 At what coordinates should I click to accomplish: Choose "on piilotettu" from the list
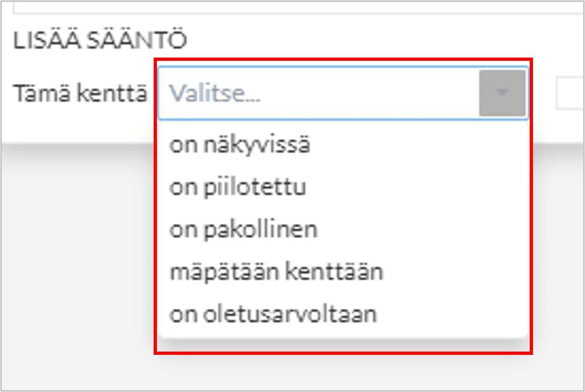point(238,188)
